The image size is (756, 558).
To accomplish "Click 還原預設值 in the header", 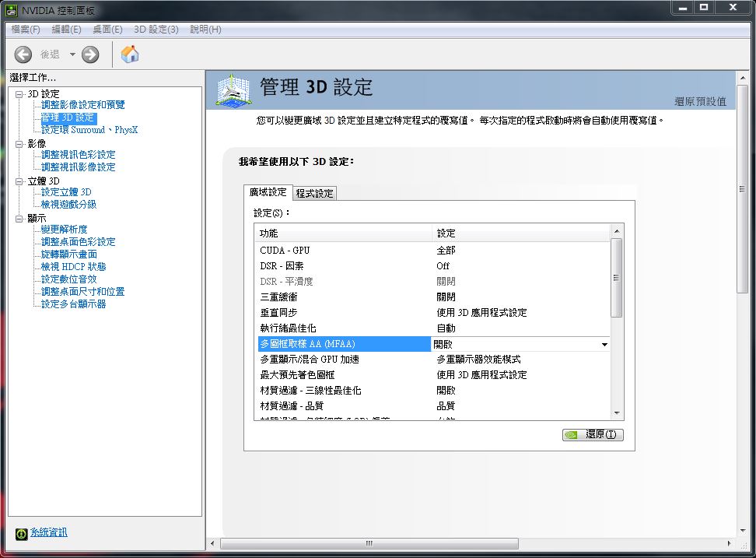I will coord(700,101).
